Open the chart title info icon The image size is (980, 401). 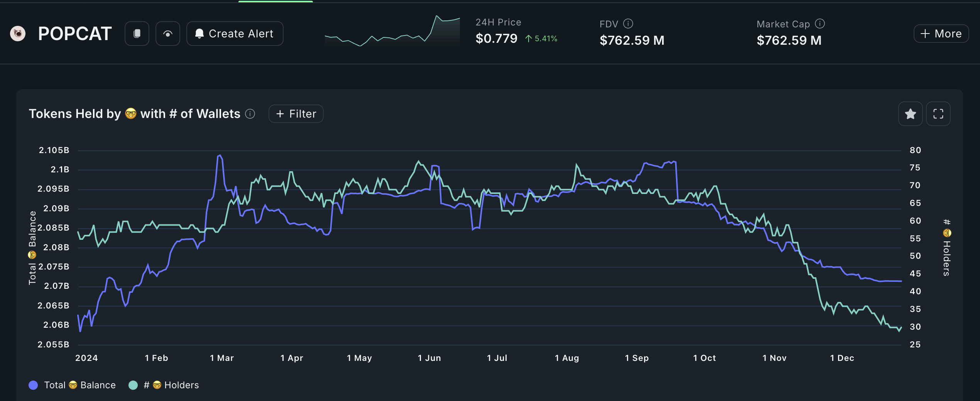coord(250,114)
